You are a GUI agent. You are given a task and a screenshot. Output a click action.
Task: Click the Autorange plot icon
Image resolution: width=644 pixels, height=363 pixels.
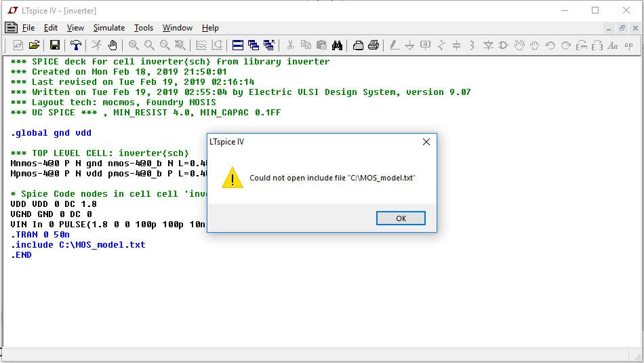(217, 45)
